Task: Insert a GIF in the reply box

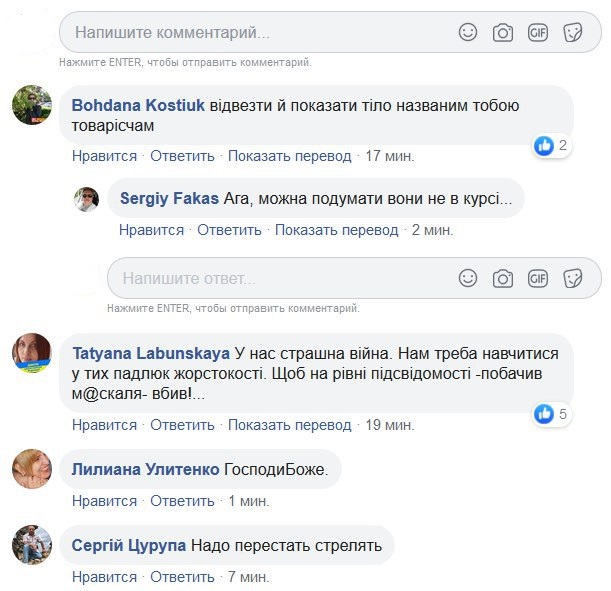Action: click(x=538, y=277)
